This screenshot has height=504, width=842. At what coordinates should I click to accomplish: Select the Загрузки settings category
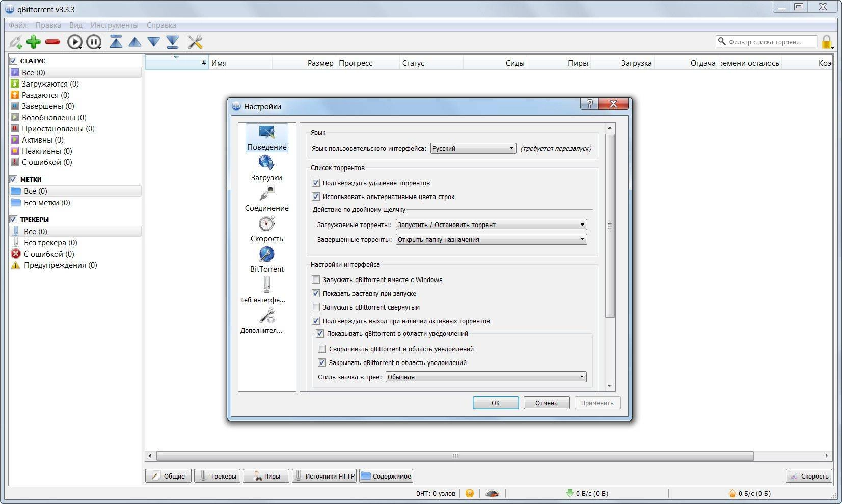266,168
